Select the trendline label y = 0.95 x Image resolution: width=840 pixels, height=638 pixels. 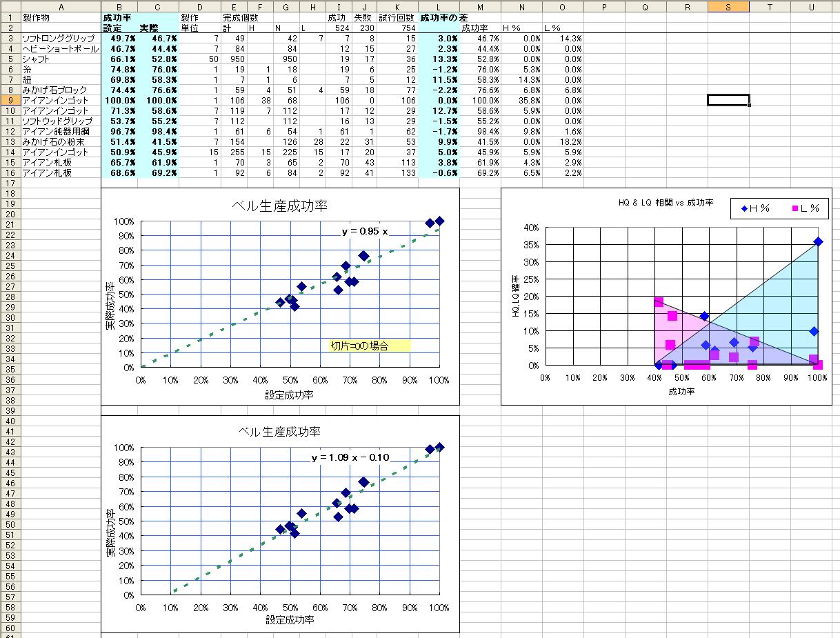click(x=365, y=232)
